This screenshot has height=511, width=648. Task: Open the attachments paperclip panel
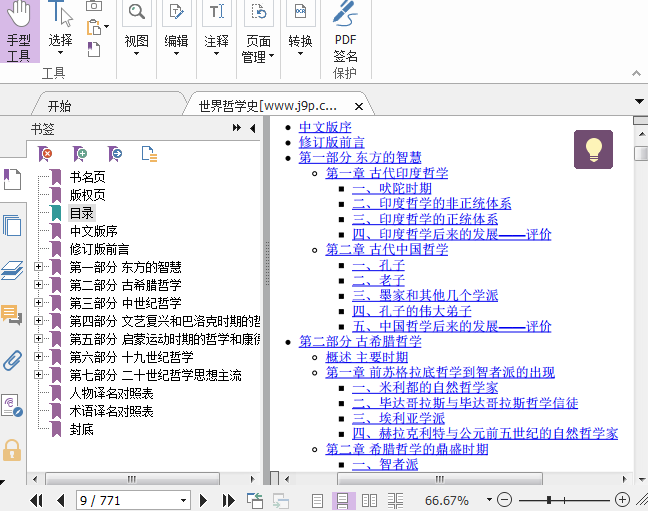pyautogui.click(x=12, y=360)
